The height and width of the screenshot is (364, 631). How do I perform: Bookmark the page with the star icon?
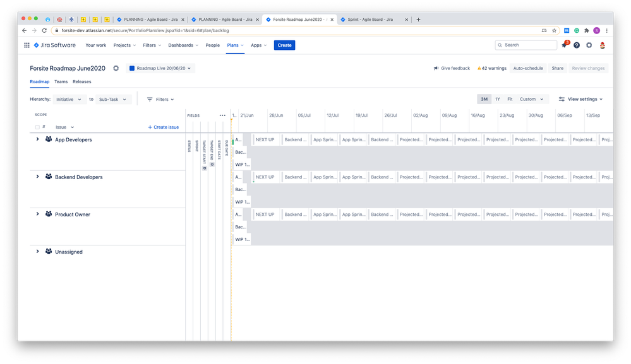pyautogui.click(x=554, y=30)
